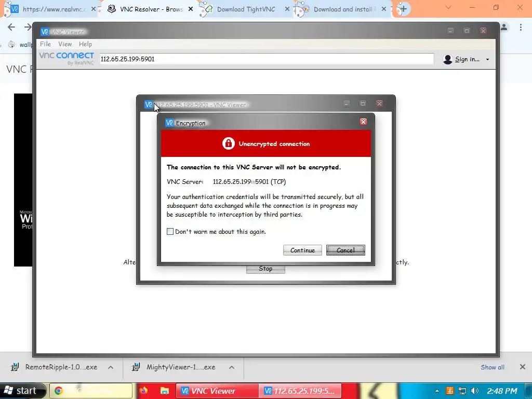The image size is (532, 399).
Task: Click the volume speaker tray icon
Action: pyautogui.click(x=475, y=391)
